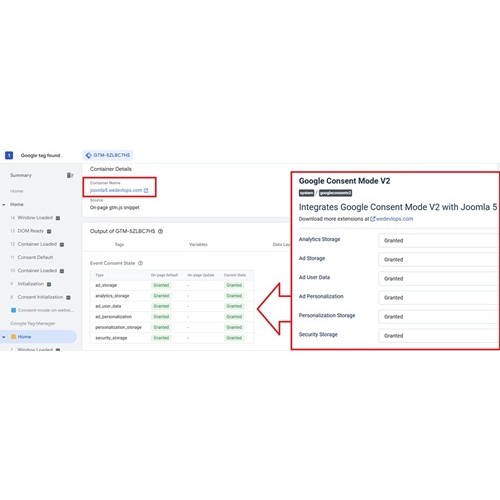Click external link icon before wedevlops.com

click(373, 219)
